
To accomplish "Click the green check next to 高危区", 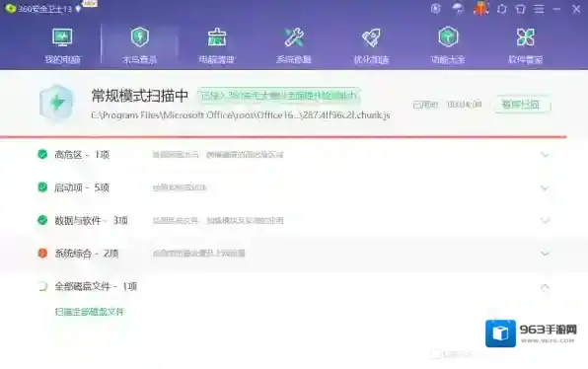I will point(42,154).
